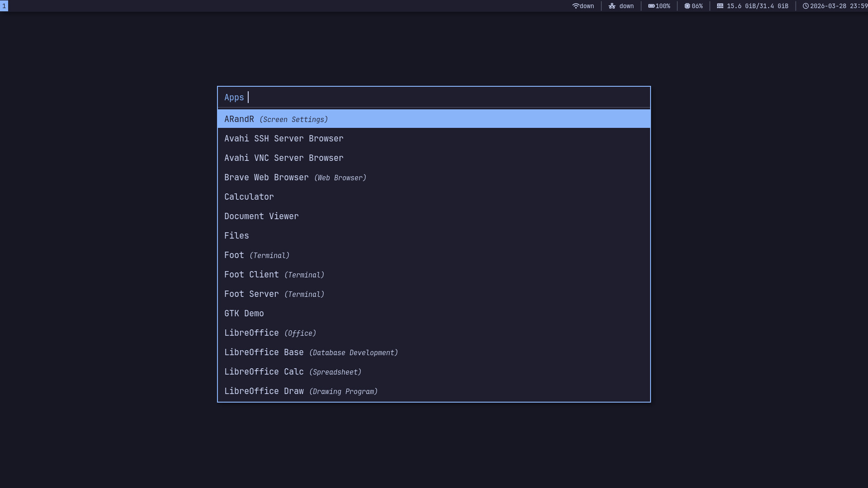This screenshot has height=488, width=868.
Task: Select workspace 1 in the top-left corner
Action: [4, 6]
